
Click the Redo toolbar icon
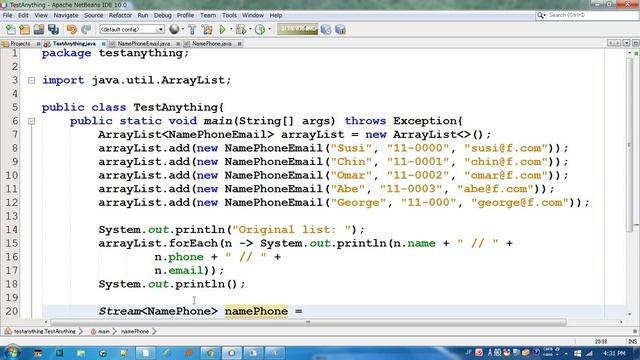coord(86,29)
